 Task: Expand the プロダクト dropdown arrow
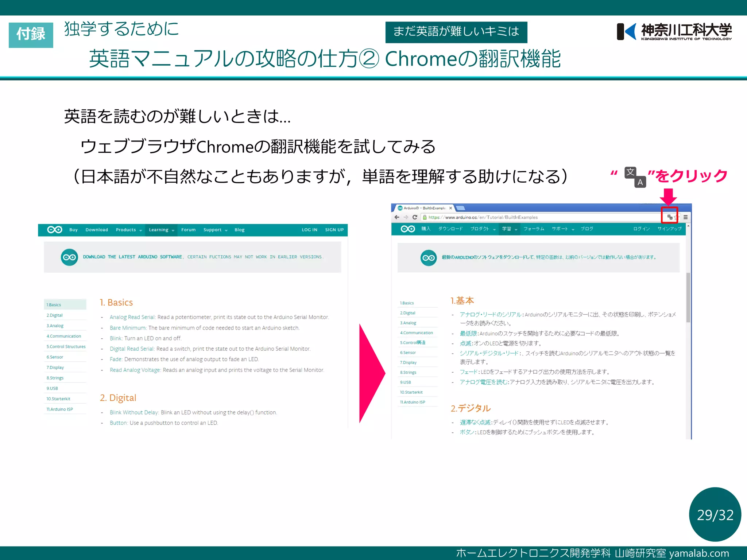pos(494,230)
